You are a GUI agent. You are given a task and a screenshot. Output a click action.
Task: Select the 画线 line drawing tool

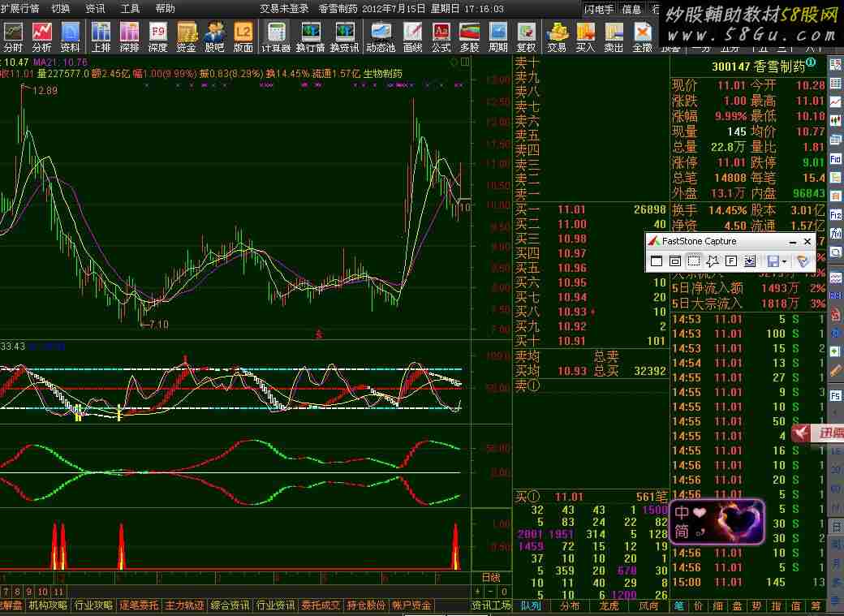pos(413,36)
